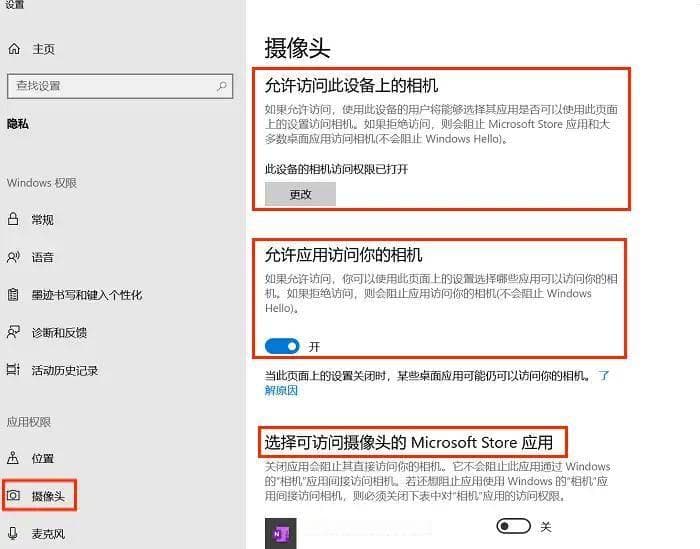Select the 主页 label in sidebar

point(43,49)
